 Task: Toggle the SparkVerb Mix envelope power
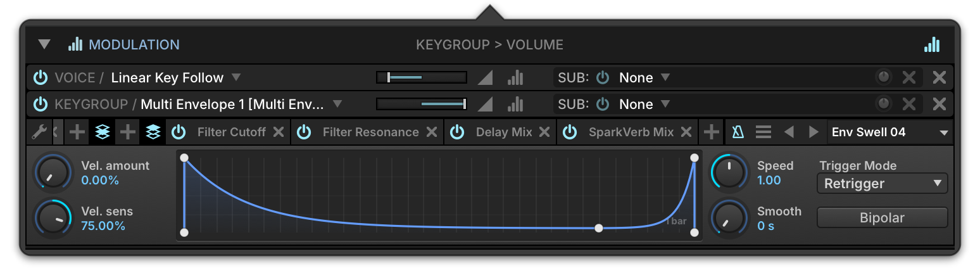pos(570,132)
